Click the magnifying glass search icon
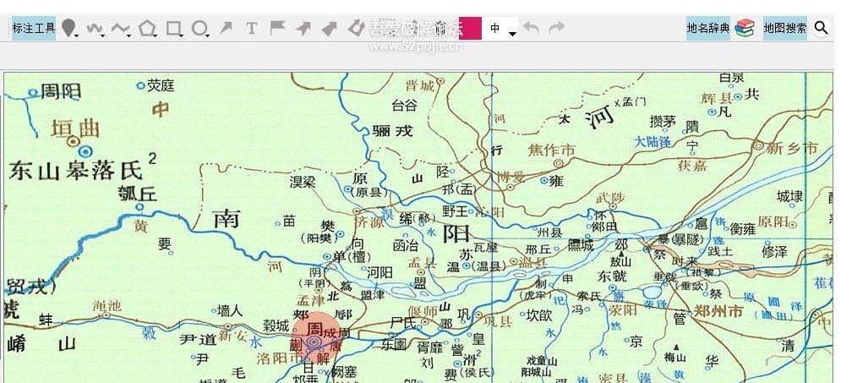This screenshot has height=383, width=868. point(821,28)
